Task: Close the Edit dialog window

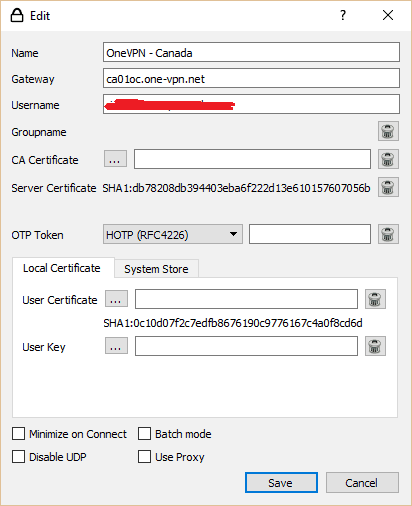Action: click(x=388, y=15)
